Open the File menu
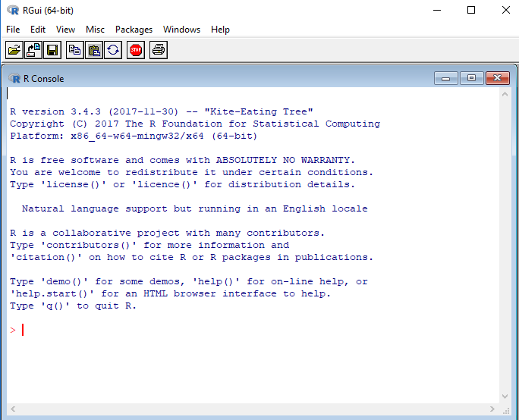Viewport: 519px width, 420px height. coord(13,30)
